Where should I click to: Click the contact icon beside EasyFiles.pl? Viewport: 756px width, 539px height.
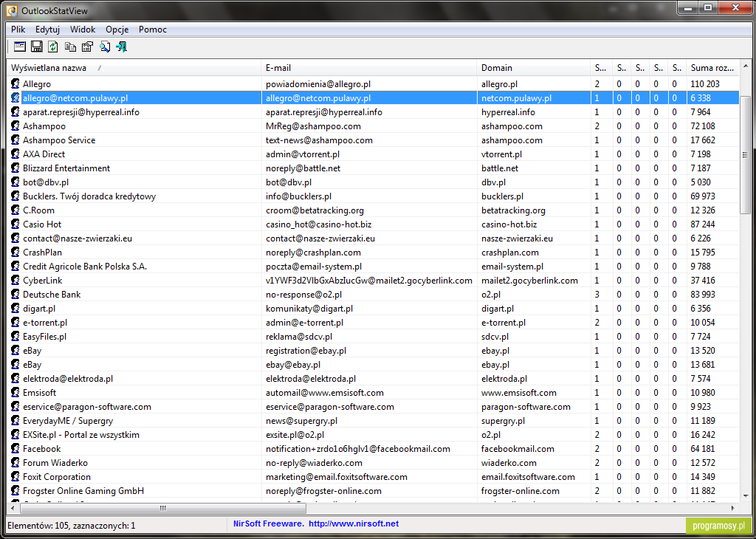coord(16,336)
